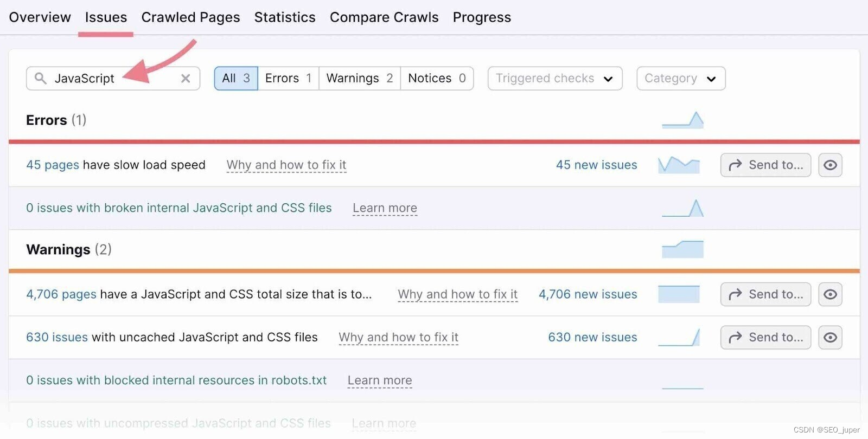Expand the Category dropdown

680,79
